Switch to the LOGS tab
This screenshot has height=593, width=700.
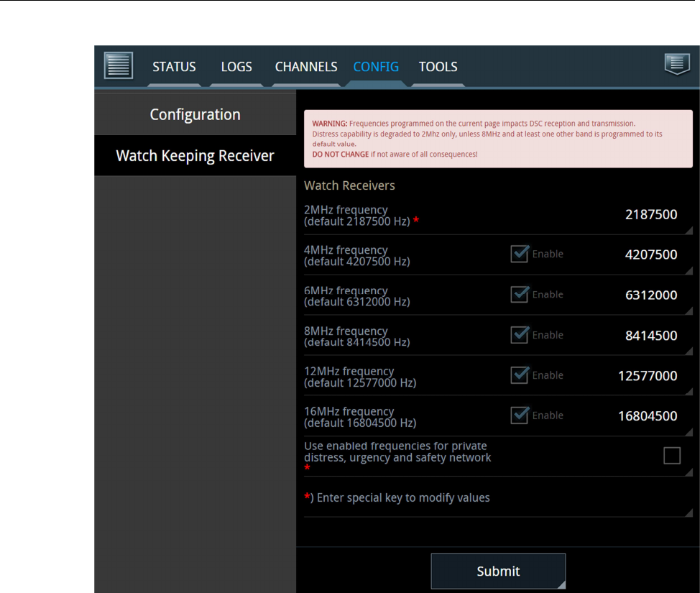click(x=236, y=67)
